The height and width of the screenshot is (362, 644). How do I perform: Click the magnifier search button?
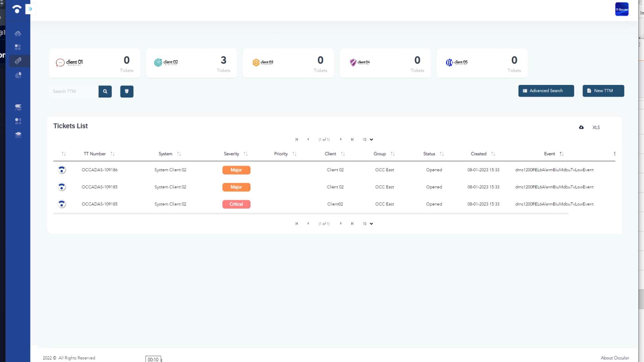coord(105,91)
